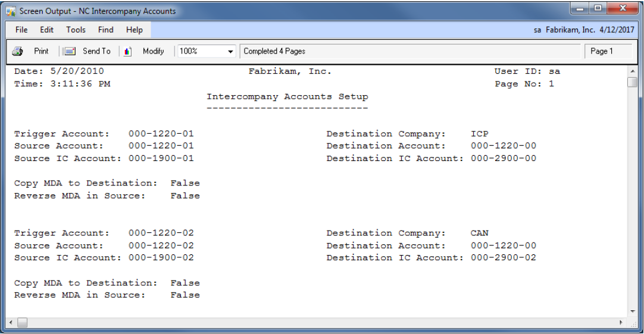Click the Send To envelope icon
This screenshot has height=334, width=644.
[70, 51]
